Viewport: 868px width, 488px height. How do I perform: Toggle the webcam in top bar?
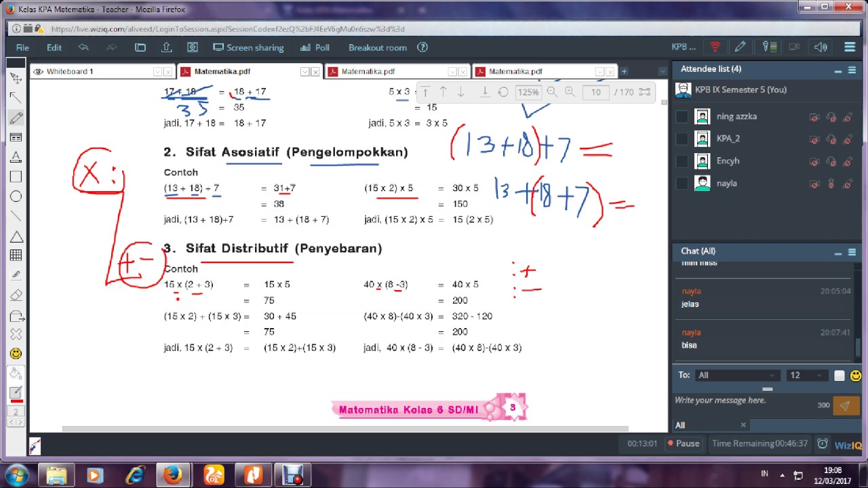click(x=794, y=47)
